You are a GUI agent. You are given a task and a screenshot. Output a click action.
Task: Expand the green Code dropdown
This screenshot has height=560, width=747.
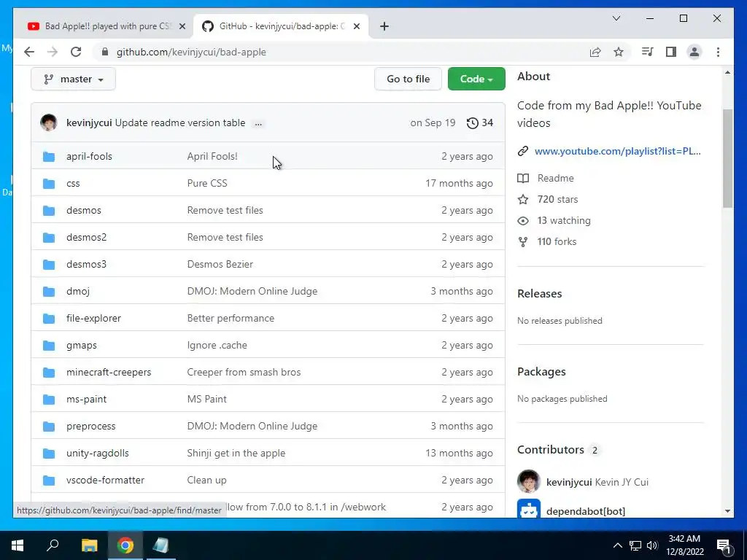click(476, 79)
